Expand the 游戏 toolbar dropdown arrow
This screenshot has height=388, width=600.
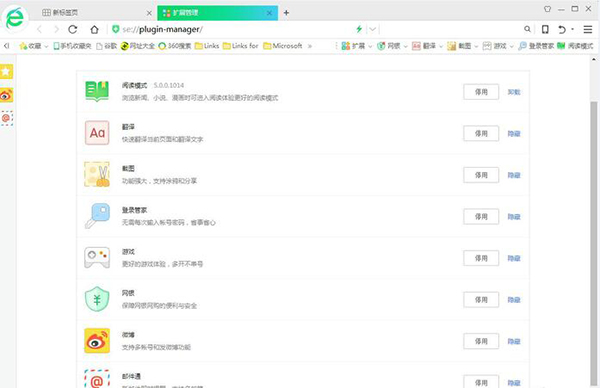coord(512,46)
